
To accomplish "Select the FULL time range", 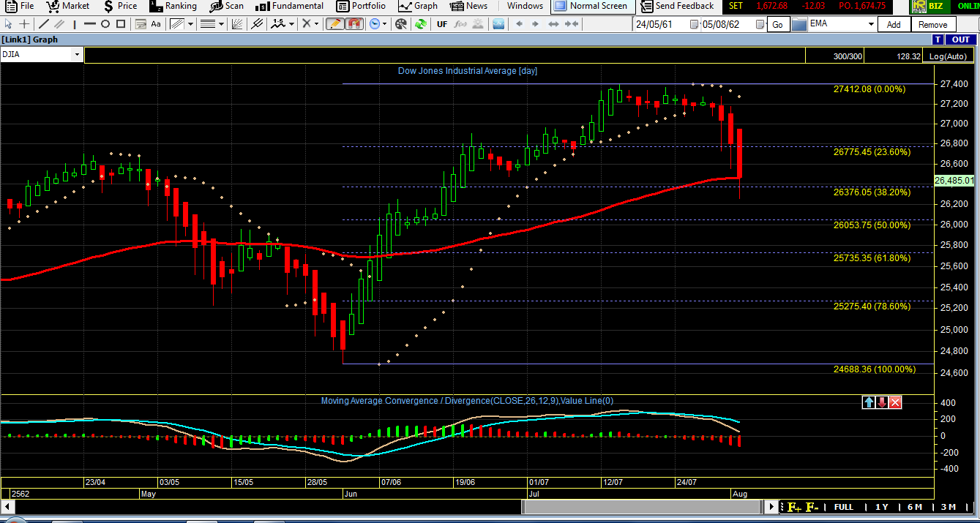I will pos(843,507).
